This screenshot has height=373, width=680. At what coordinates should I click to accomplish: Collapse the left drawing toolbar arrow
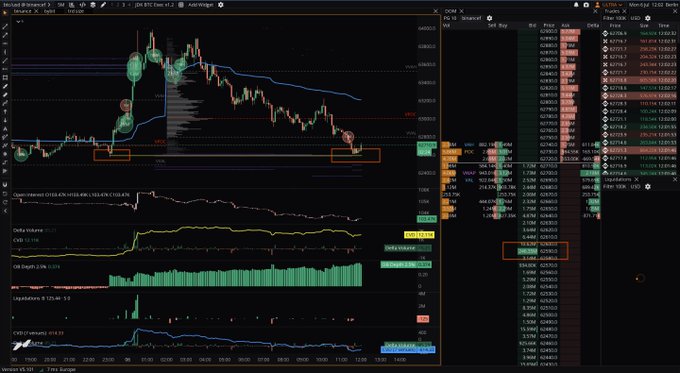(5, 211)
